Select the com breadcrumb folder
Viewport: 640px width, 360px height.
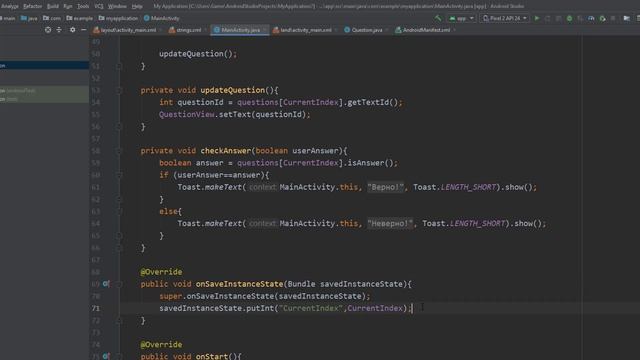click(52, 18)
